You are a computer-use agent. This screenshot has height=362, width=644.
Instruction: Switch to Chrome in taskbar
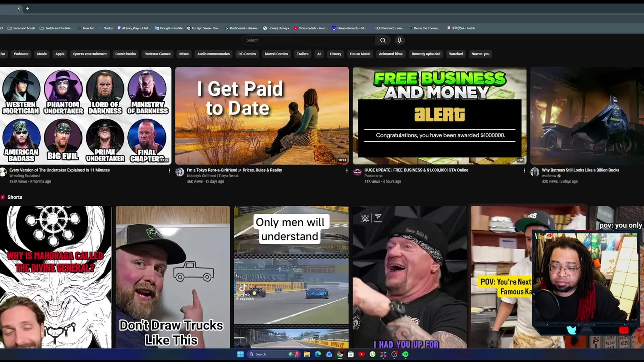click(340, 354)
